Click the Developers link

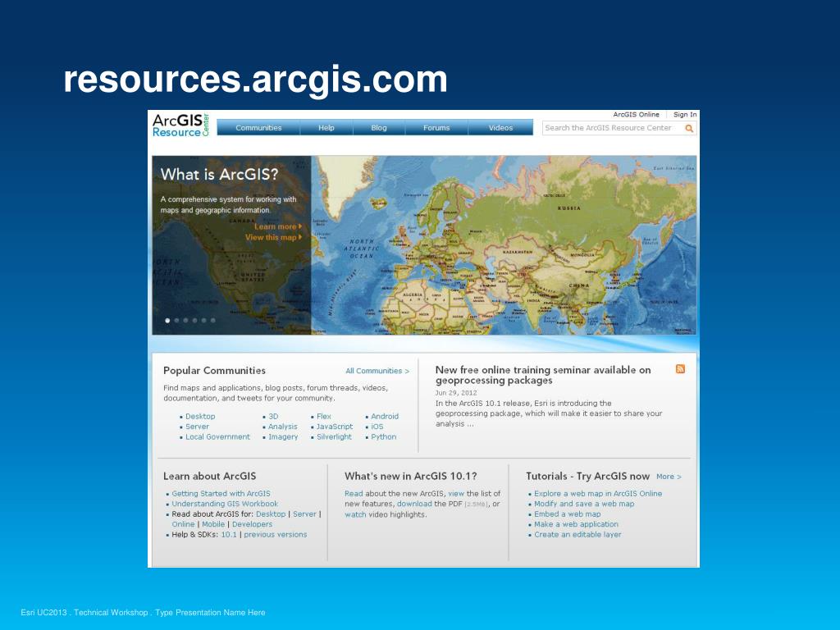(252, 524)
